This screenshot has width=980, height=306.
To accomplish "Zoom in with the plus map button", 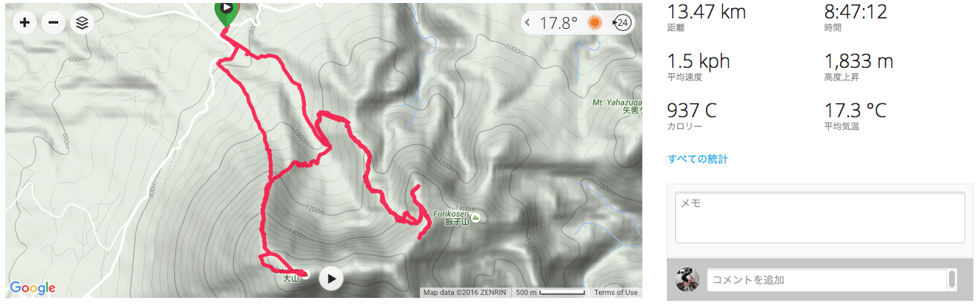I will click(24, 22).
